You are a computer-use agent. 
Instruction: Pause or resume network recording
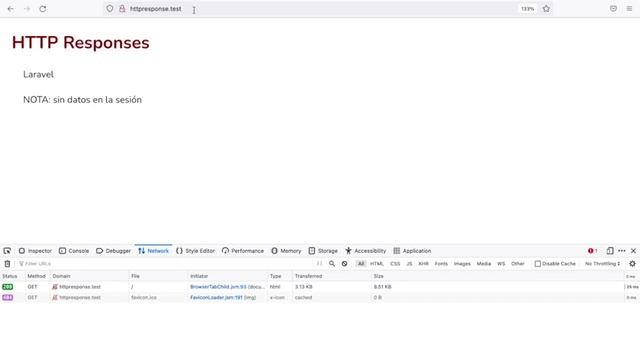320,264
